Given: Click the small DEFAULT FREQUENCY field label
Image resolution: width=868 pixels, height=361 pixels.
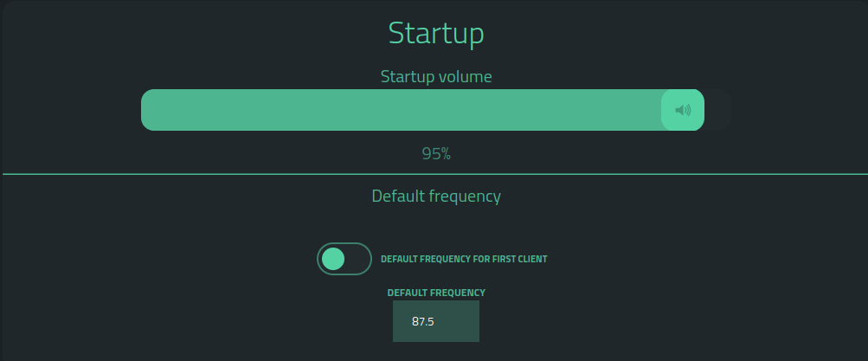Looking at the screenshot, I should click(x=436, y=293).
